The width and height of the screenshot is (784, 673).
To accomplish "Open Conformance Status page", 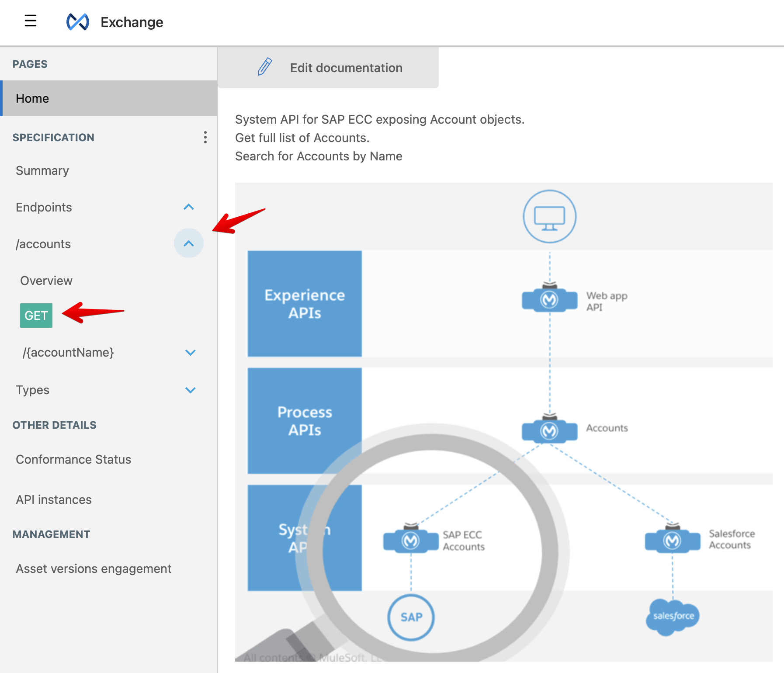I will 73,459.
